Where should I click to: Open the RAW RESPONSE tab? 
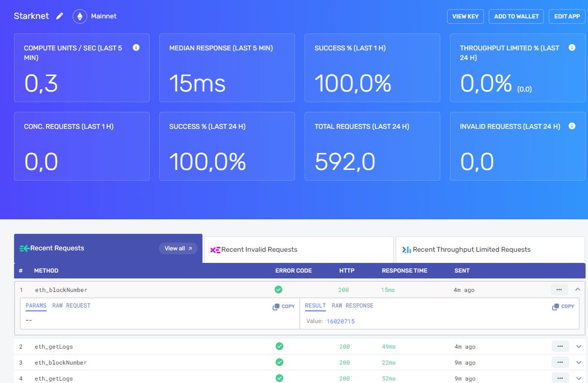[353, 305]
